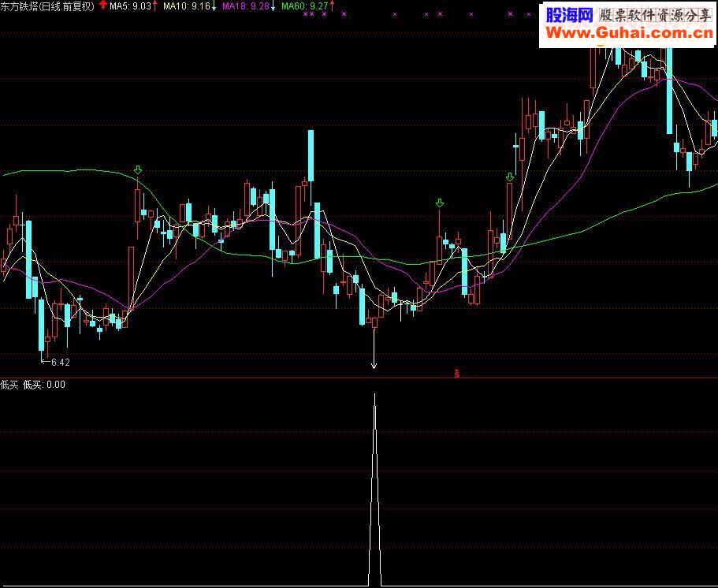The width and height of the screenshot is (718, 588).
Task: Click the tall cyan candle at the far-right top
Action: (669, 91)
